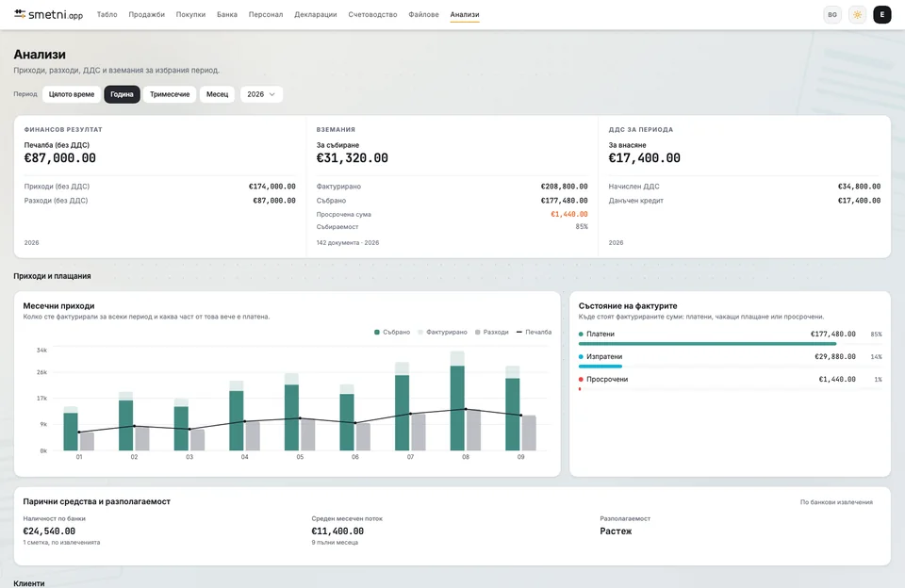This screenshot has width=905, height=588.
Task: Click the Платени status label
Action: pyautogui.click(x=601, y=335)
